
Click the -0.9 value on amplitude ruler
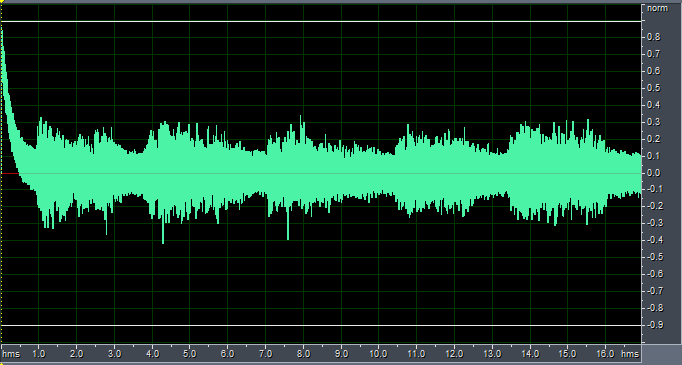[x=654, y=325]
